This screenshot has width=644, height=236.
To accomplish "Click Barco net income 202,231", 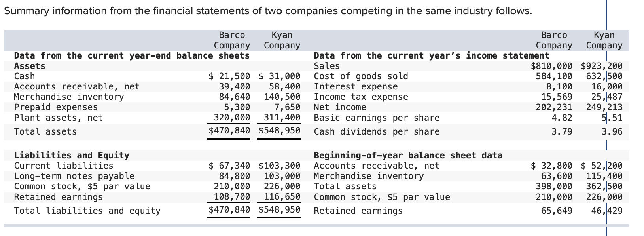I will pyautogui.click(x=554, y=107).
